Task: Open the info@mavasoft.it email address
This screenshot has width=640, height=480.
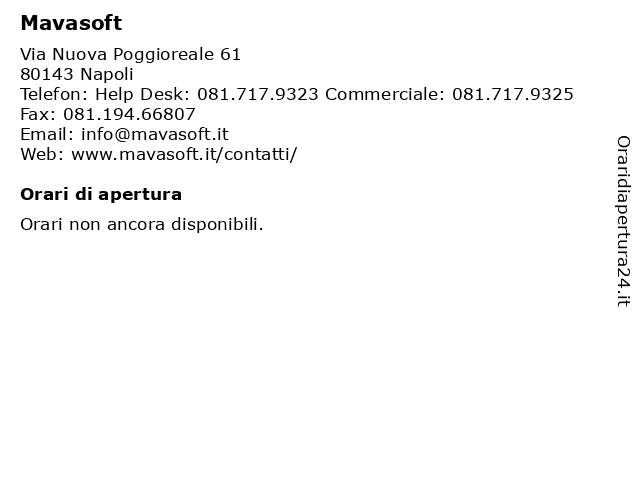Action: pos(155,134)
